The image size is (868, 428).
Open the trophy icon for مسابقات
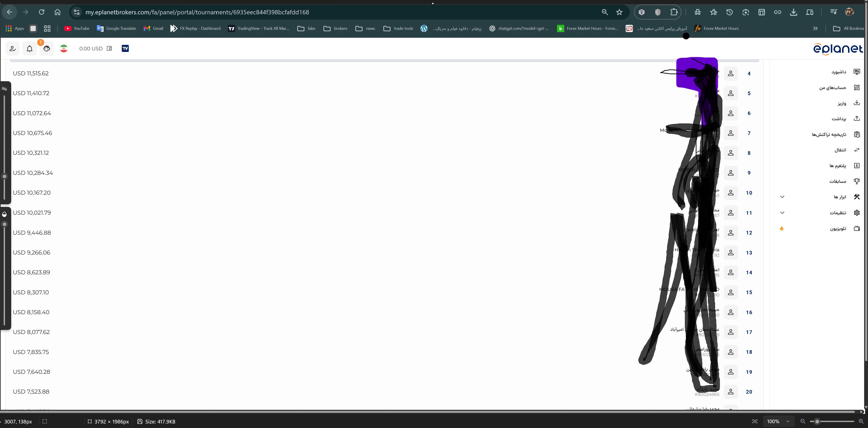pyautogui.click(x=857, y=181)
